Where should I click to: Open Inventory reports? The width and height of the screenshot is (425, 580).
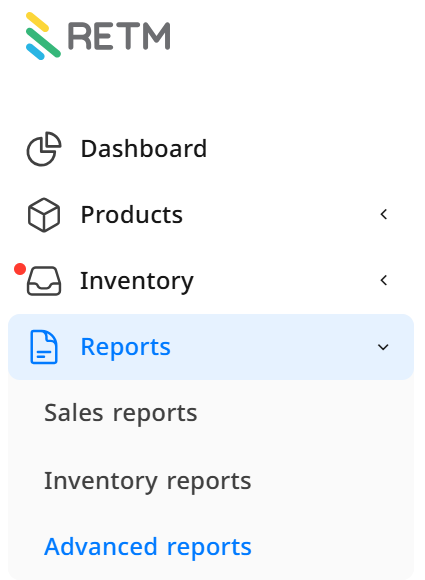pos(148,481)
